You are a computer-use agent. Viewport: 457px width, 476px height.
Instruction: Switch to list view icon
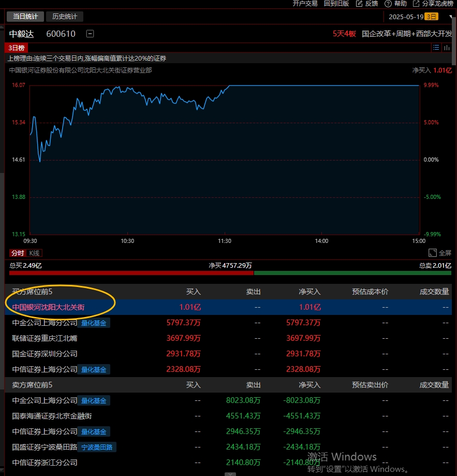[x=436, y=48]
